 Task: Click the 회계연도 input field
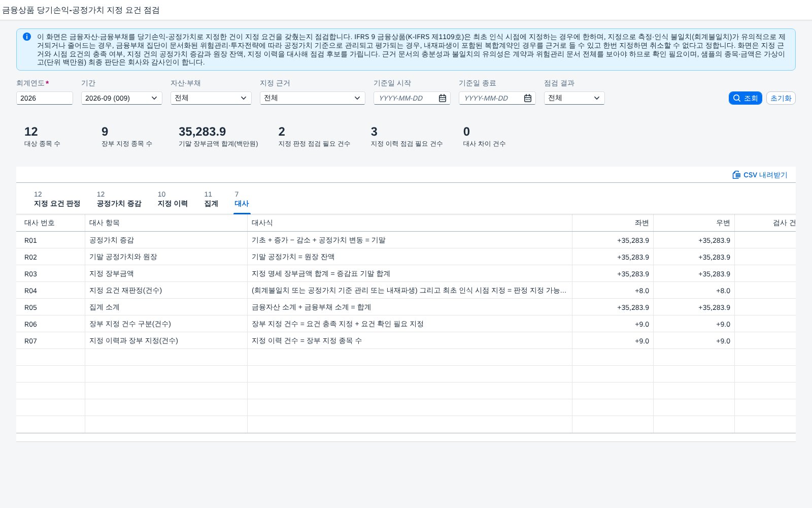coord(45,98)
